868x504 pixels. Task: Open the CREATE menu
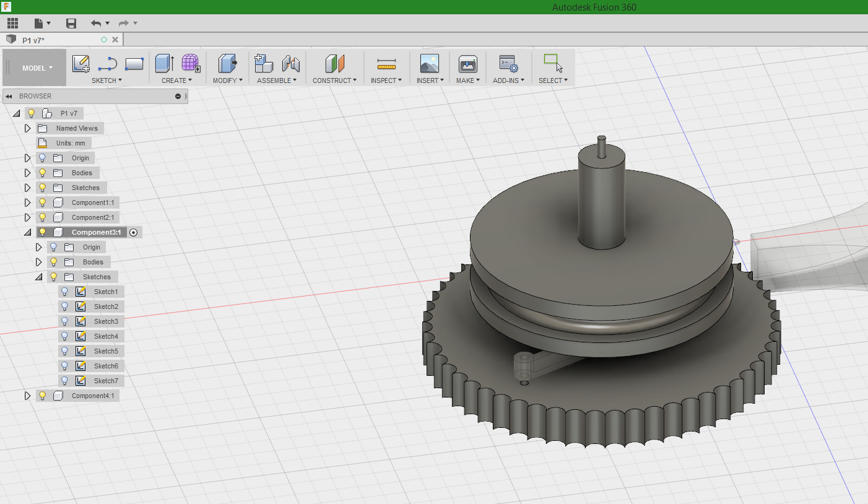[176, 80]
